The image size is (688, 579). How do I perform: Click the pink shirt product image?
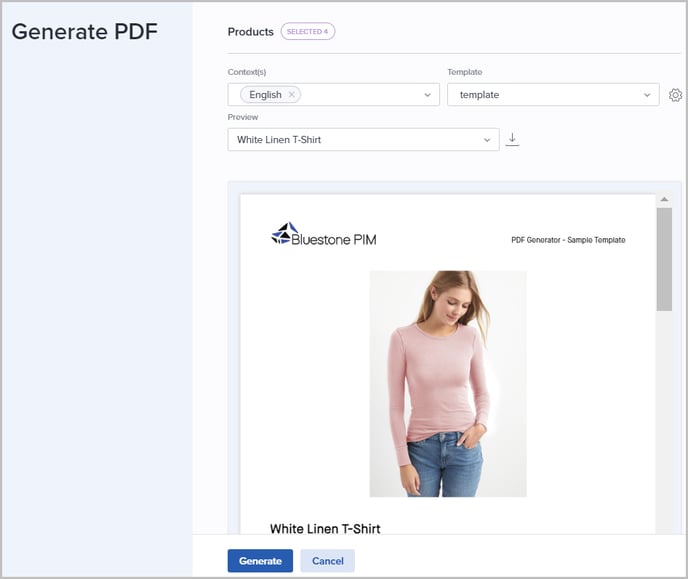448,384
